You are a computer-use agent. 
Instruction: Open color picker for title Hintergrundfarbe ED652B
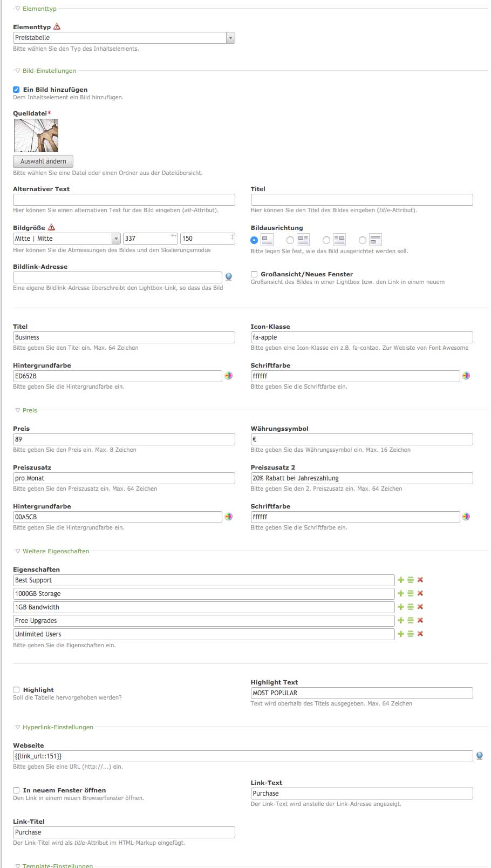click(x=229, y=376)
